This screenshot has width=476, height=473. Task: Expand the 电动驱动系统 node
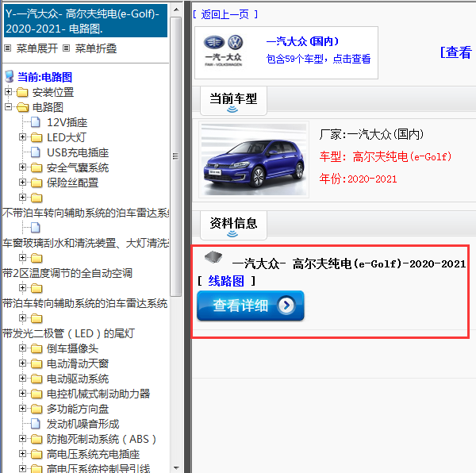coord(22,378)
